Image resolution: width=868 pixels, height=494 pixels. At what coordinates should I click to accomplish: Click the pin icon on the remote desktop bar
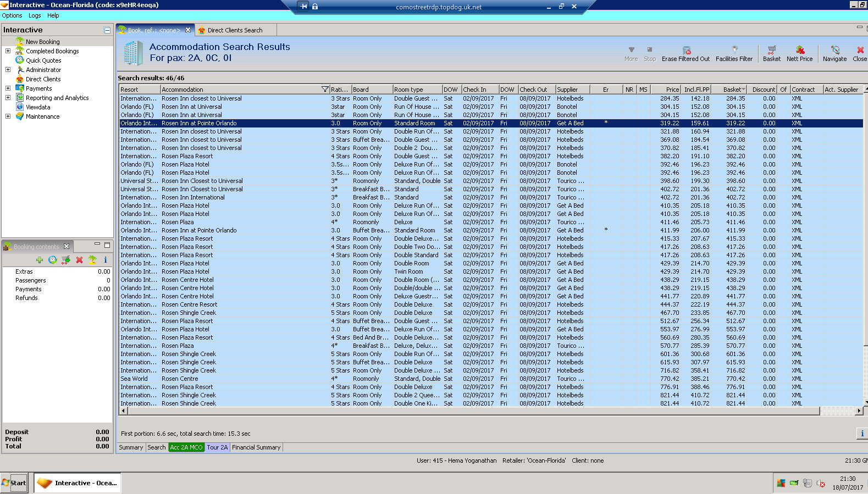point(303,7)
